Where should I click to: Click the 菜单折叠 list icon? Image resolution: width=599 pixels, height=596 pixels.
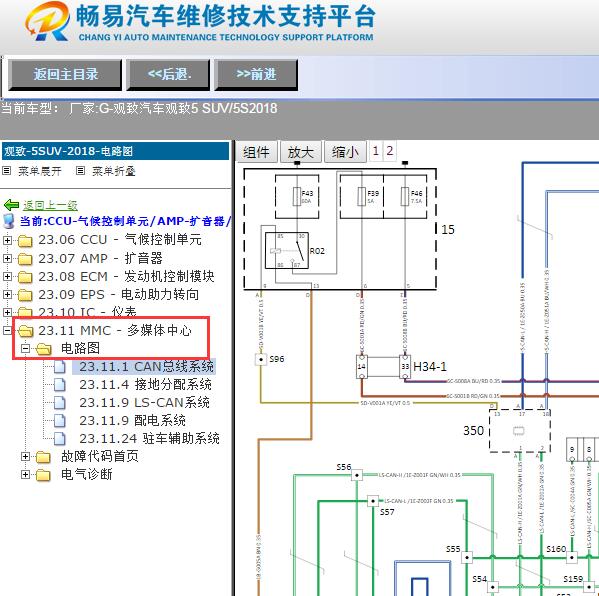pos(80,170)
